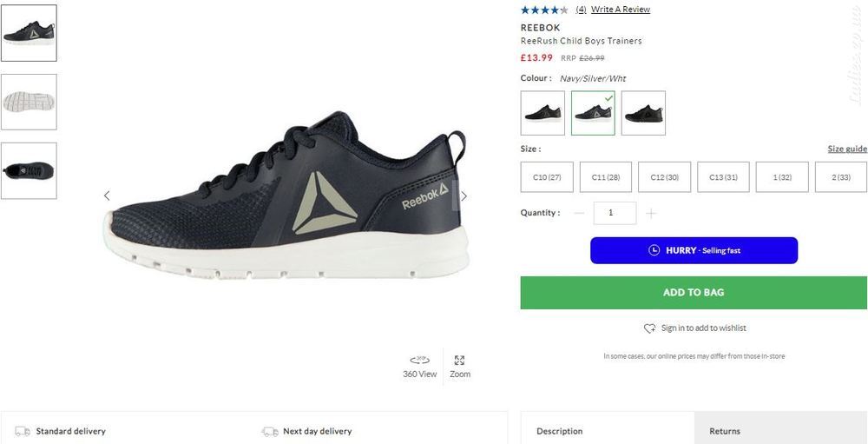
Task: Select size C13 (31)
Action: (x=724, y=177)
